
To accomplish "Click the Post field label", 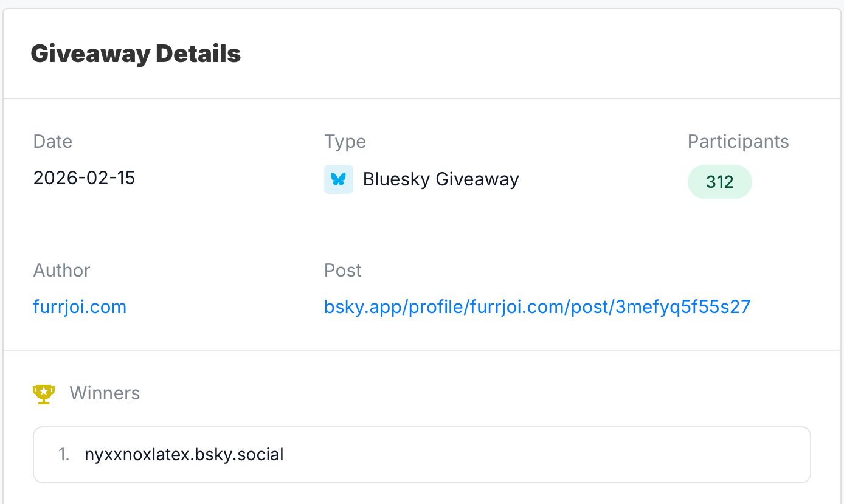I will point(343,270).
